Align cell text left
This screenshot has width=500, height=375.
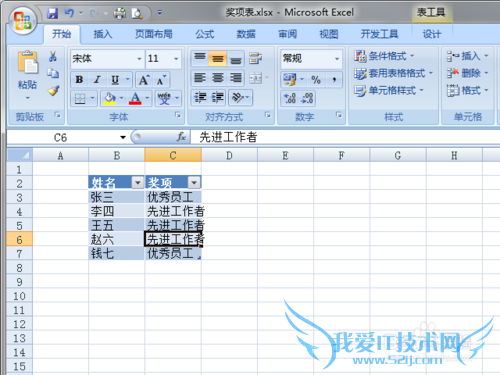pyautogui.click(x=200, y=78)
